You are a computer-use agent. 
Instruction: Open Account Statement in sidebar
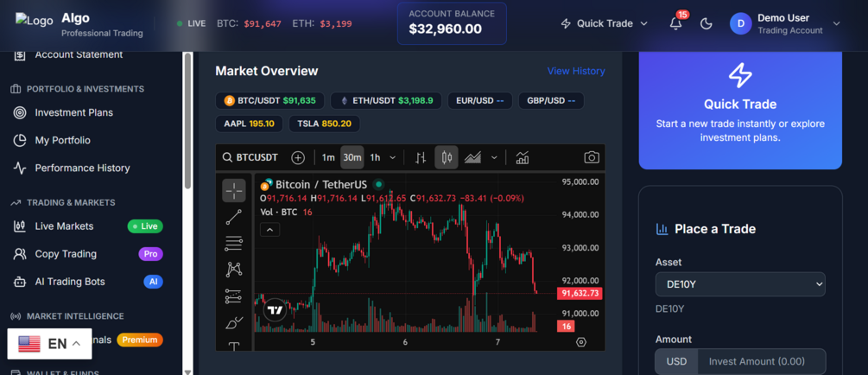(x=79, y=54)
